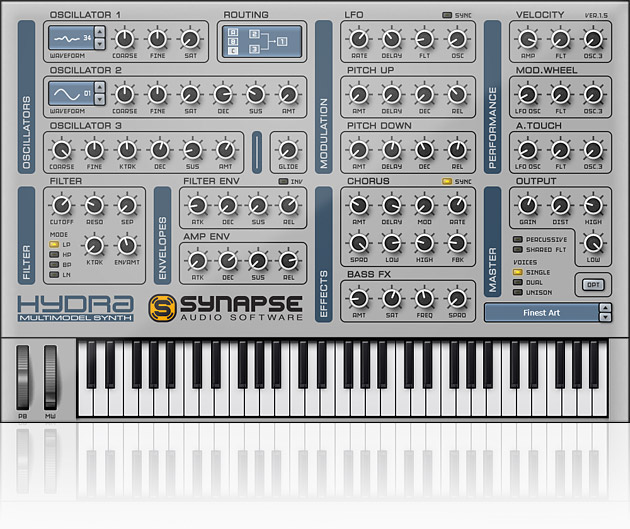
Task: Click the Performance section tab
Action: [x=492, y=97]
